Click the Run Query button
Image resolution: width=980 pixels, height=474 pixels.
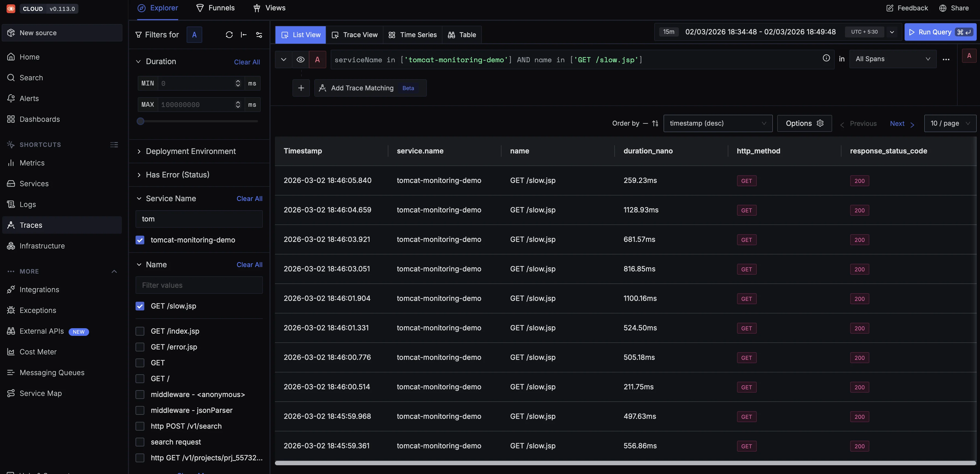pos(940,32)
